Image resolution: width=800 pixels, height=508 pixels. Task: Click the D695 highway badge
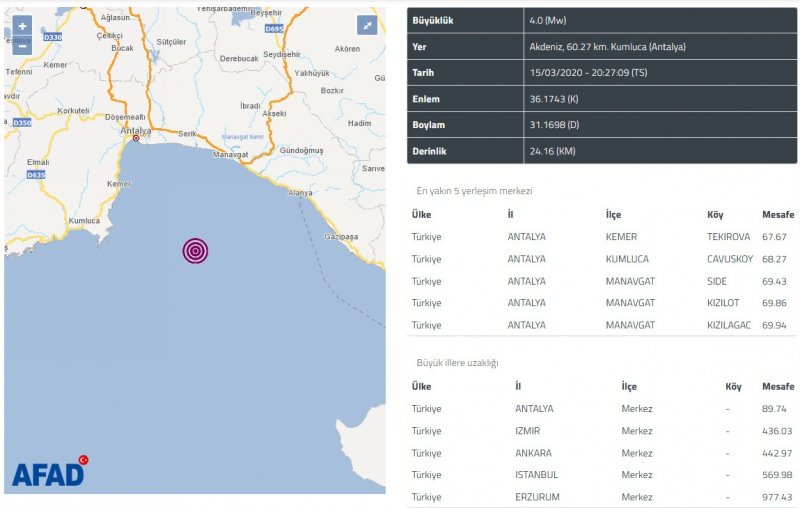[275, 29]
